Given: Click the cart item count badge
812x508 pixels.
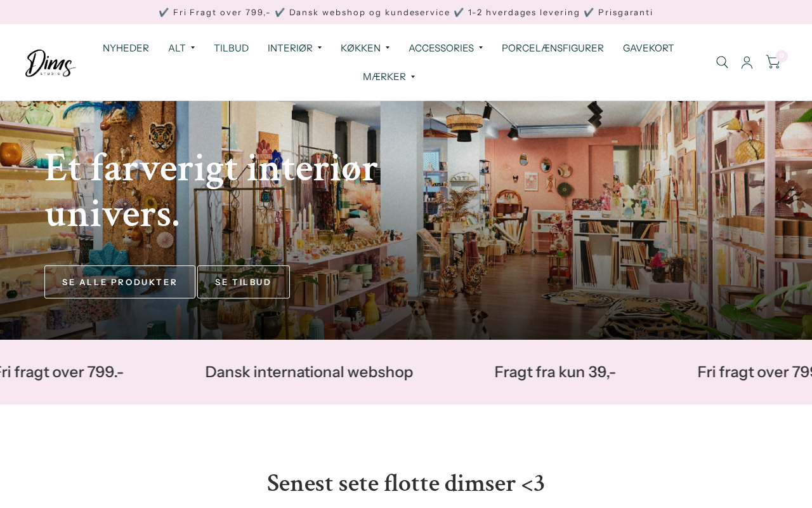Looking at the screenshot, I should 782,56.
